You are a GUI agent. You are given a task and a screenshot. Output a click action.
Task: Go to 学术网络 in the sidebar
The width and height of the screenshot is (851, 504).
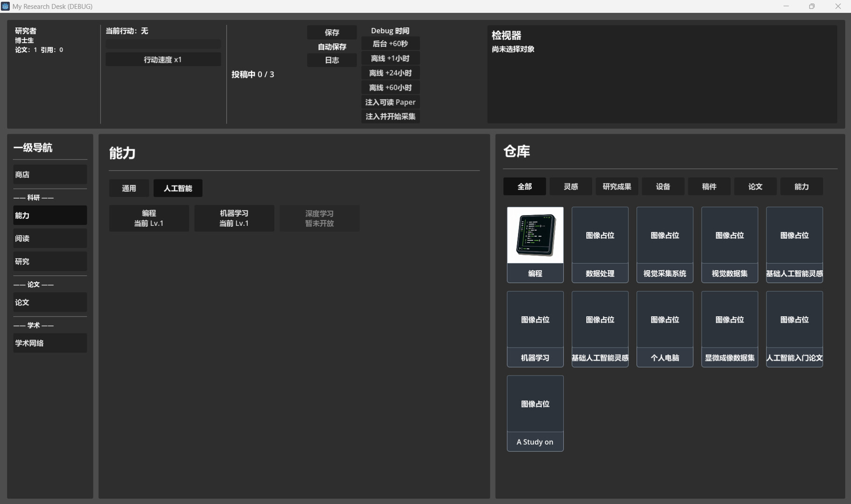tap(50, 343)
